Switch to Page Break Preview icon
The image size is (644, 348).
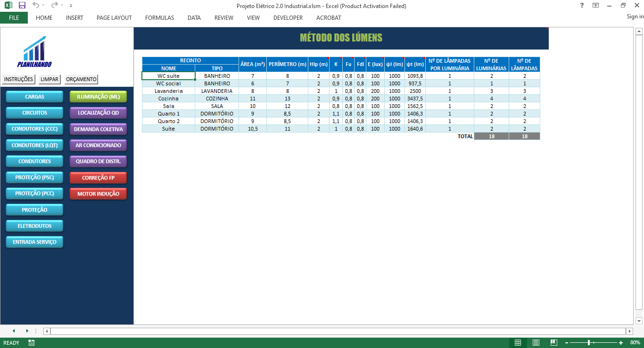coord(554,343)
